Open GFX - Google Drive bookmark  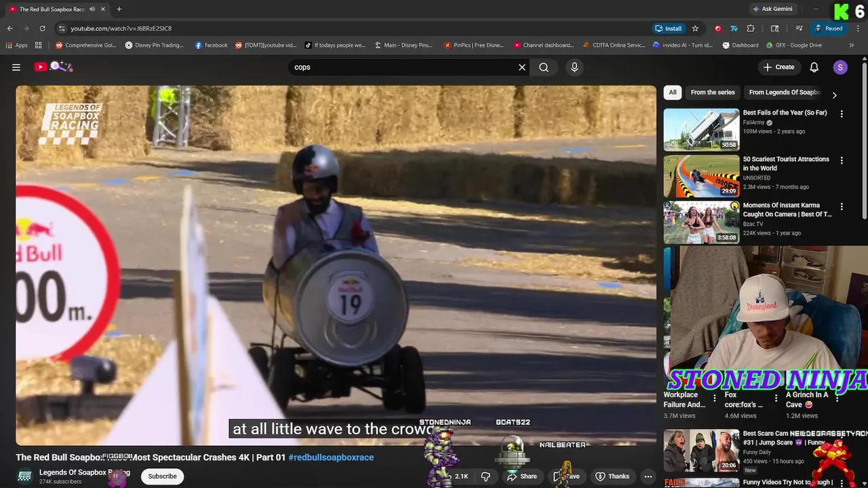(794, 45)
